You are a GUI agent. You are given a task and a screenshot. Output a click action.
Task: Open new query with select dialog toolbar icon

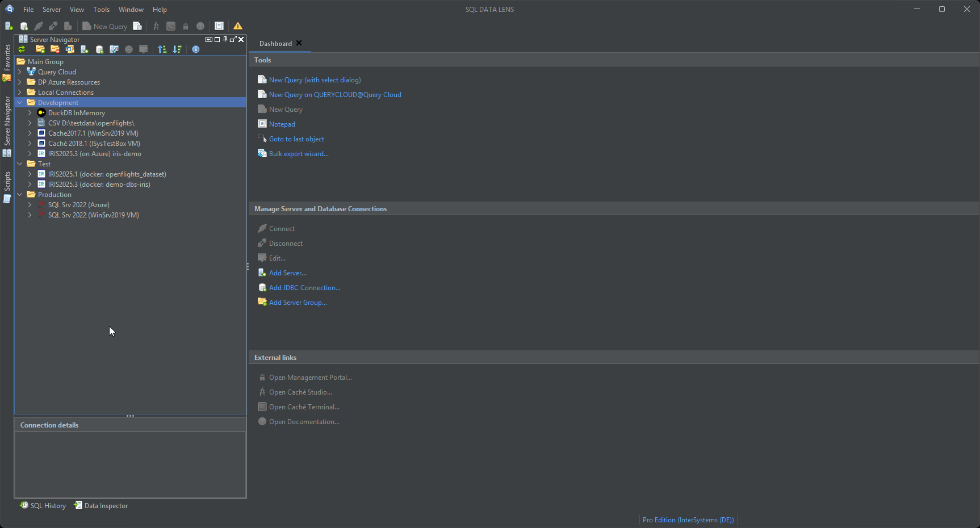[x=137, y=26]
